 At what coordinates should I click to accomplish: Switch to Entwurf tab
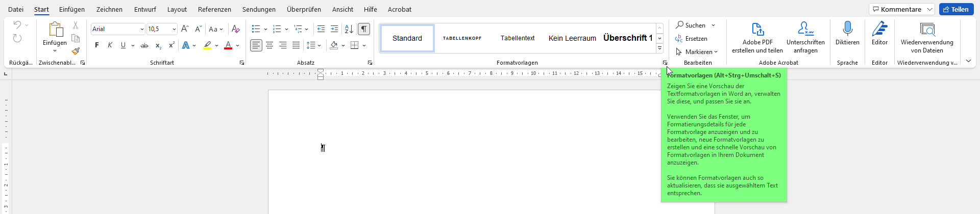click(x=145, y=9)
